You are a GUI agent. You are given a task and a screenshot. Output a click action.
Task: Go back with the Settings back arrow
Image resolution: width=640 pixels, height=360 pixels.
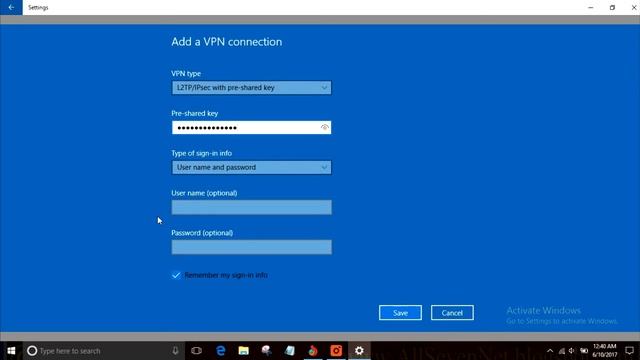11,7
